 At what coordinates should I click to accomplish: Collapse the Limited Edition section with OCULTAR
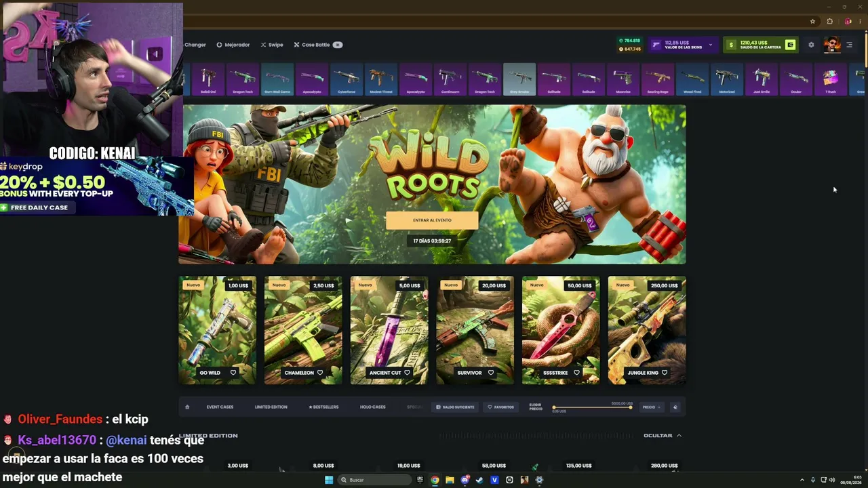pos(663,436)
